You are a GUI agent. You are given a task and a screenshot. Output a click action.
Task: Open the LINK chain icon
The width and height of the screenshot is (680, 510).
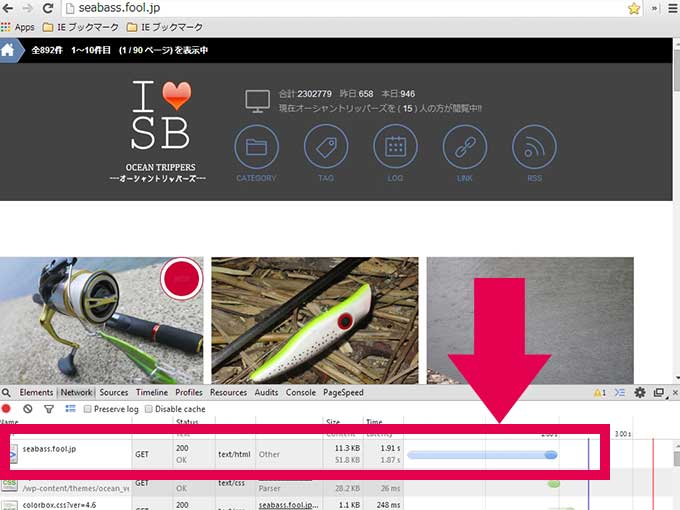tap(464, 147)
